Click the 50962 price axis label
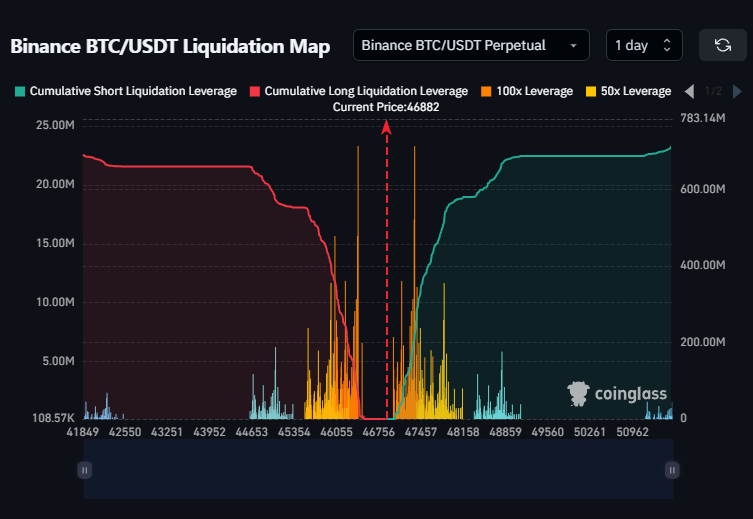This screenshot has height=519, width=753. 632,432
